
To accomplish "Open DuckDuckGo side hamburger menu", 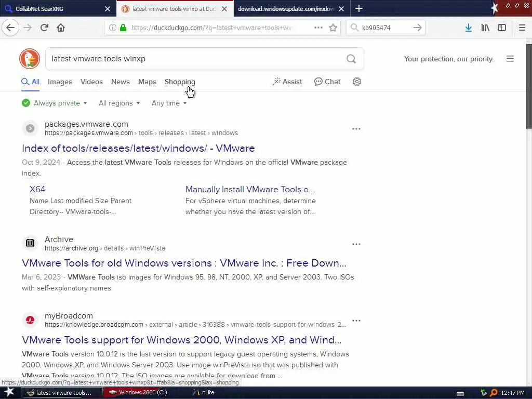I will point(510,59).
